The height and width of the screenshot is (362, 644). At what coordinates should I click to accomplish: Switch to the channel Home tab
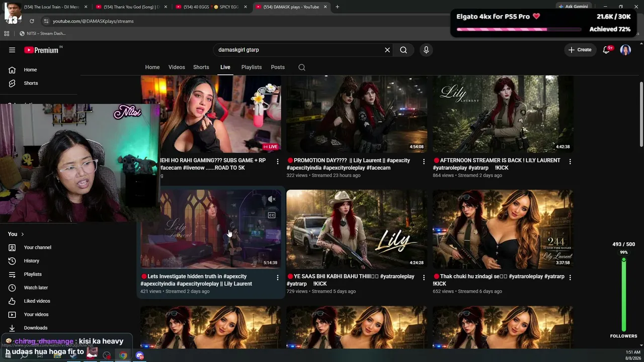[152, 67]
